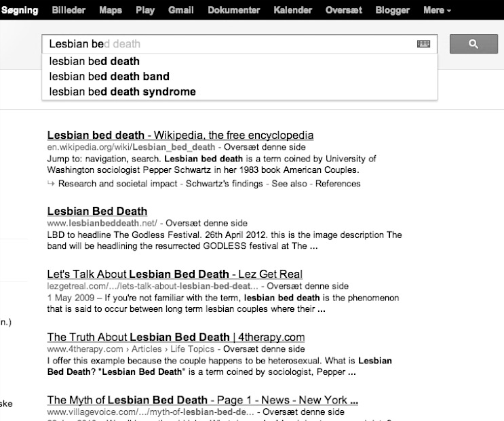Open the on-screen keyboard icon
The image size is (504, 421).
click(423, 44)
